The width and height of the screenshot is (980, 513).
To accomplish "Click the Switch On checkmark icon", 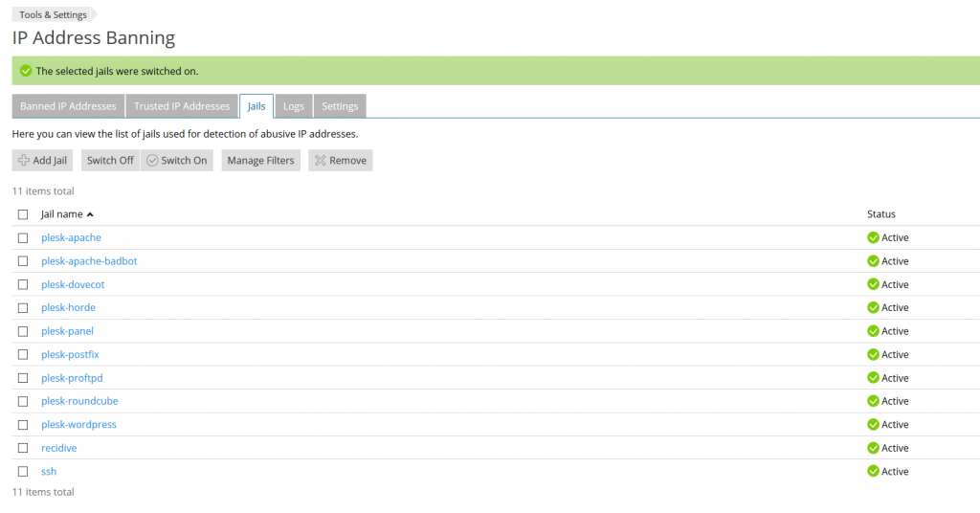I will [152, 161].
